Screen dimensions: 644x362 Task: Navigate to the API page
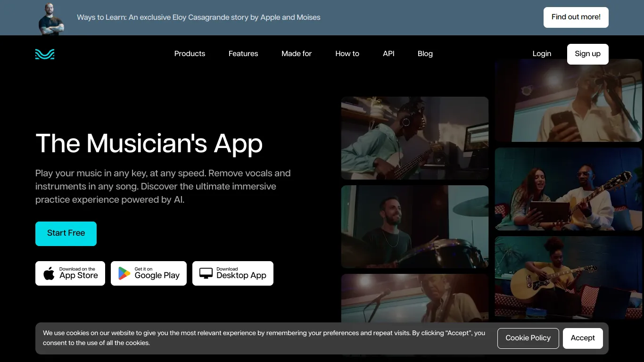[388, 54]
